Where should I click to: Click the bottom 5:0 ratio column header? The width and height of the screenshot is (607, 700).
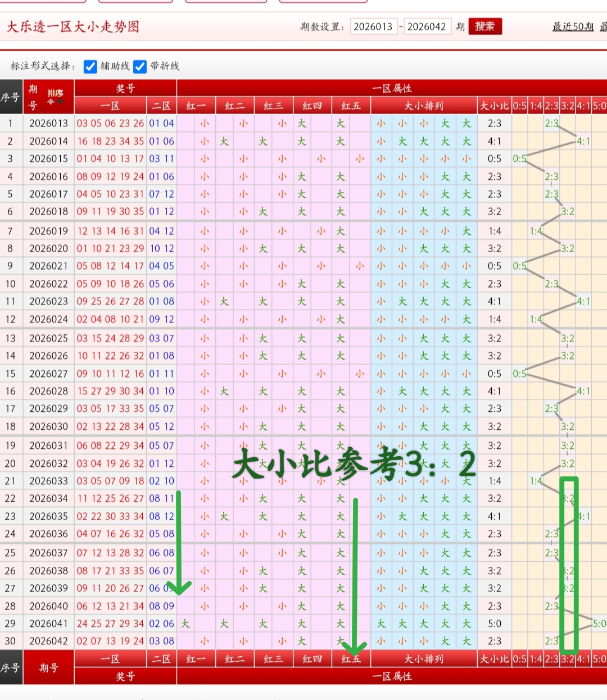tap(599, 659)
